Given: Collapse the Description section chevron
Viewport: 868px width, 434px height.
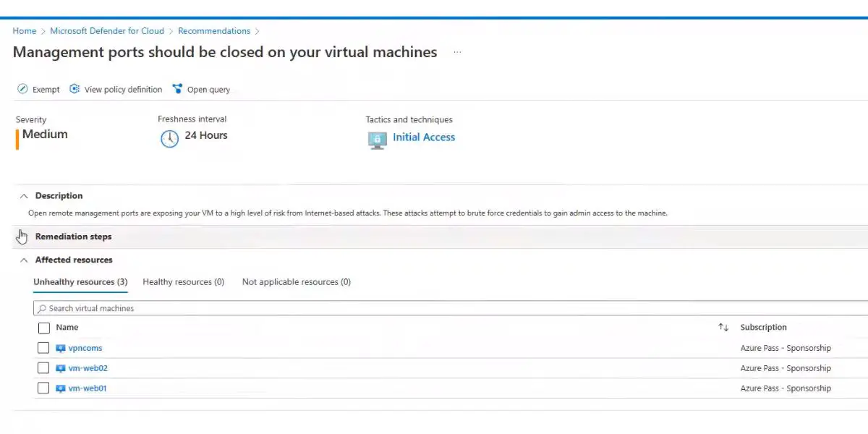Looking at the screenshot, I should pos(24,196).
